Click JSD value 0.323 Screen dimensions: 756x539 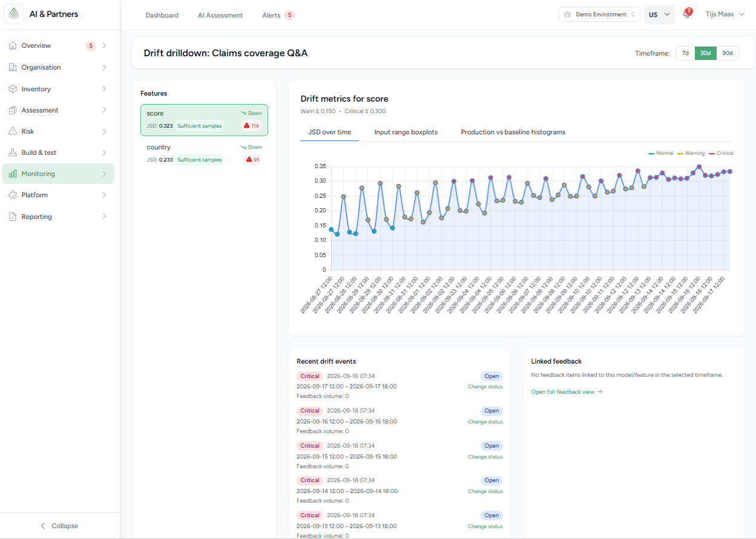point(166,126)
